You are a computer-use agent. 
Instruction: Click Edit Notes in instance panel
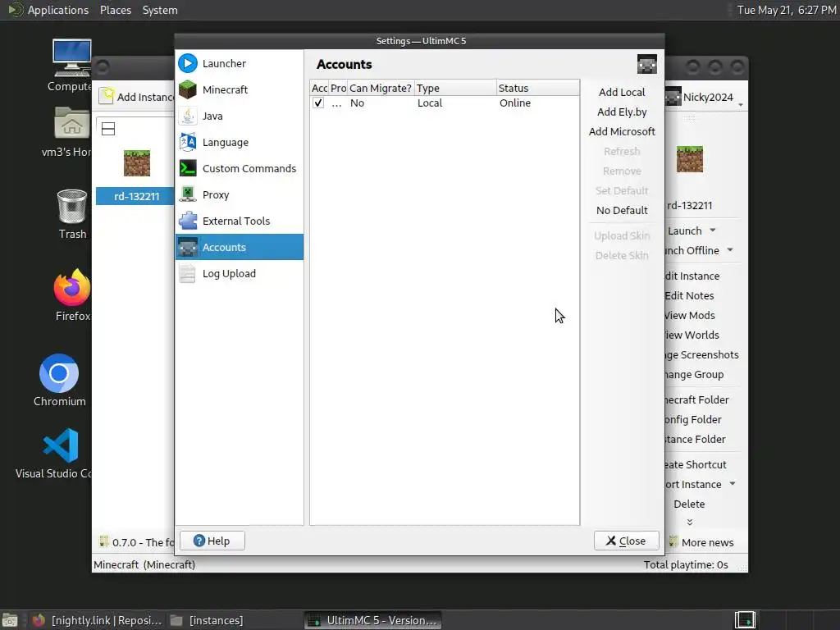tap(689, 295)
